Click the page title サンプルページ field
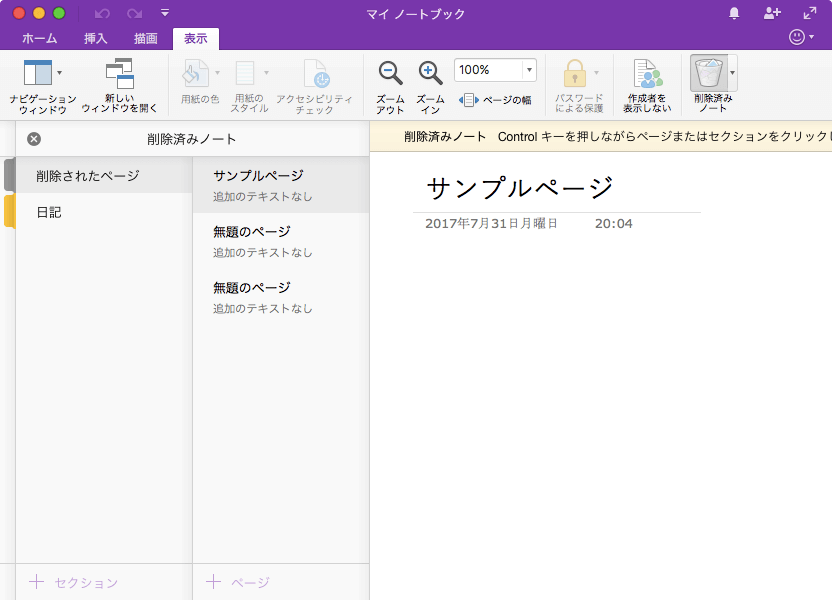 [519, 188]
